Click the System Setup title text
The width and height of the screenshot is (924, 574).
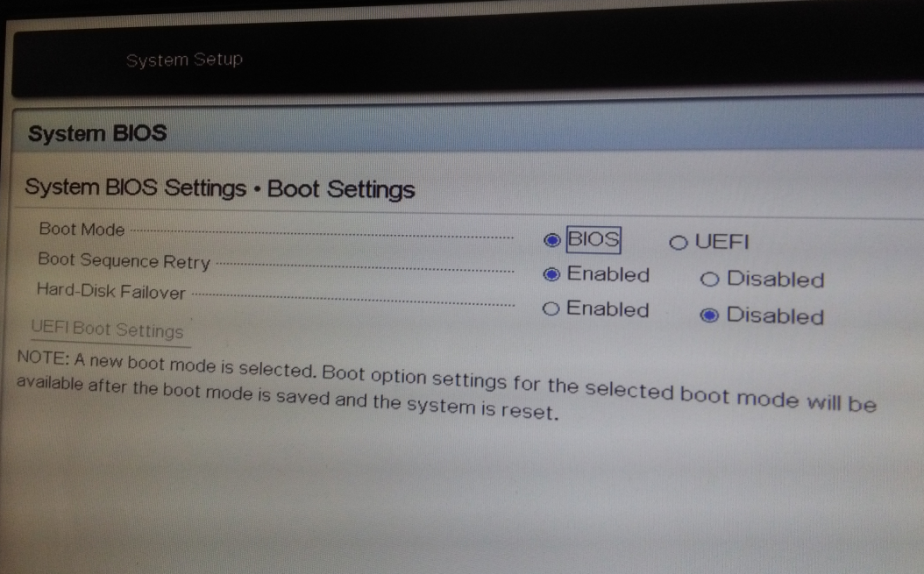coord(184,60)
